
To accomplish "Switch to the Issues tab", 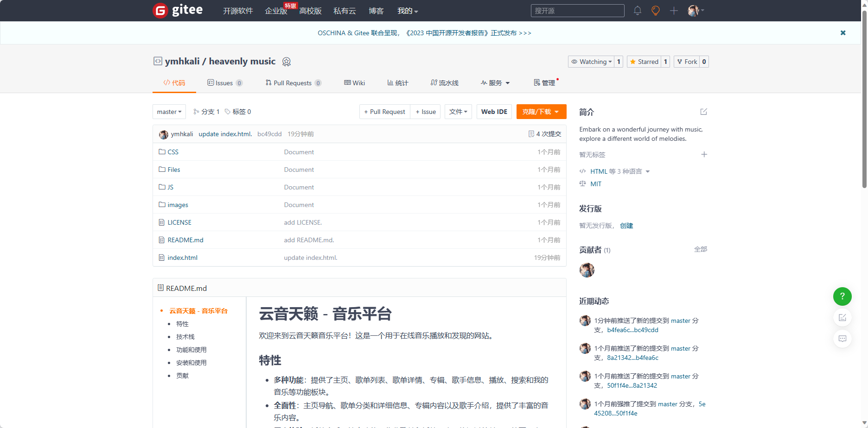I will (224, 83).
